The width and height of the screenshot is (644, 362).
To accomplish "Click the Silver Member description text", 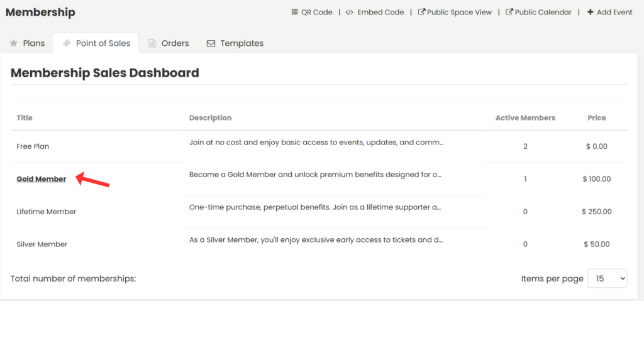I will coord(316,239).
